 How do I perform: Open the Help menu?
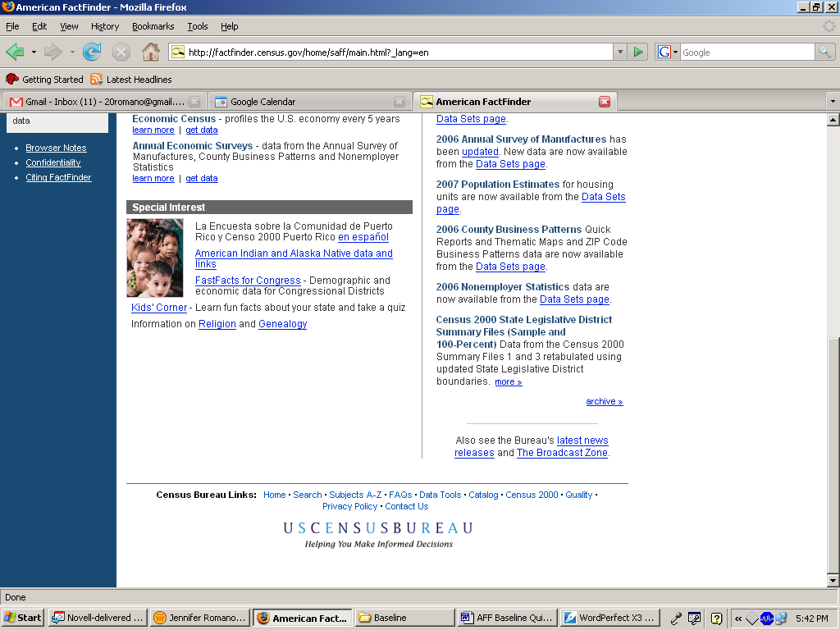point(230,26)
